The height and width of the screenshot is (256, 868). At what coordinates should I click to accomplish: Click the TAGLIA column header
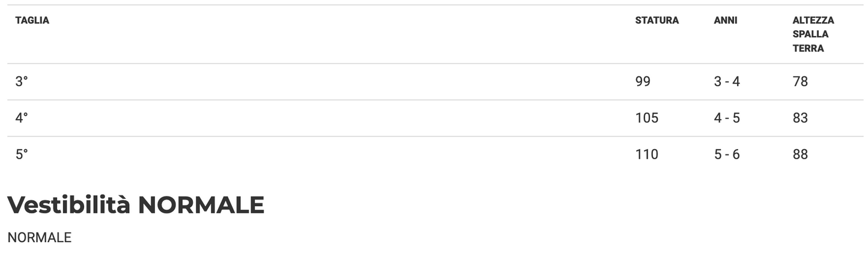point(32,20)
